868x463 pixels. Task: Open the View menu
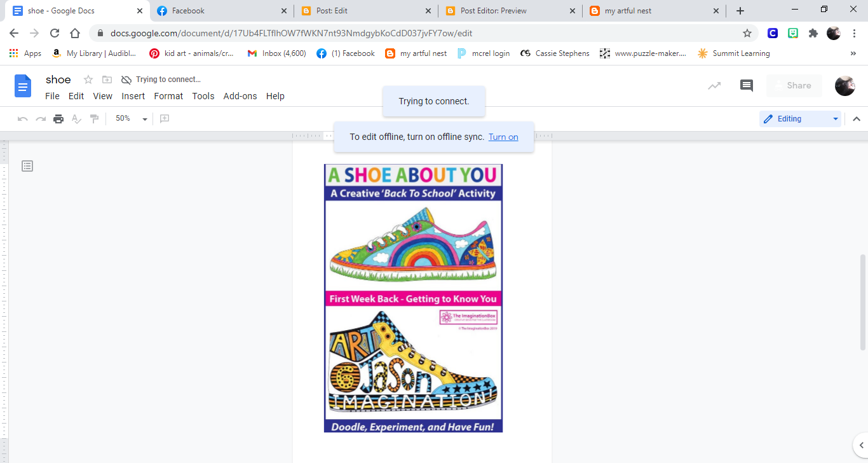tap(102, 96)
